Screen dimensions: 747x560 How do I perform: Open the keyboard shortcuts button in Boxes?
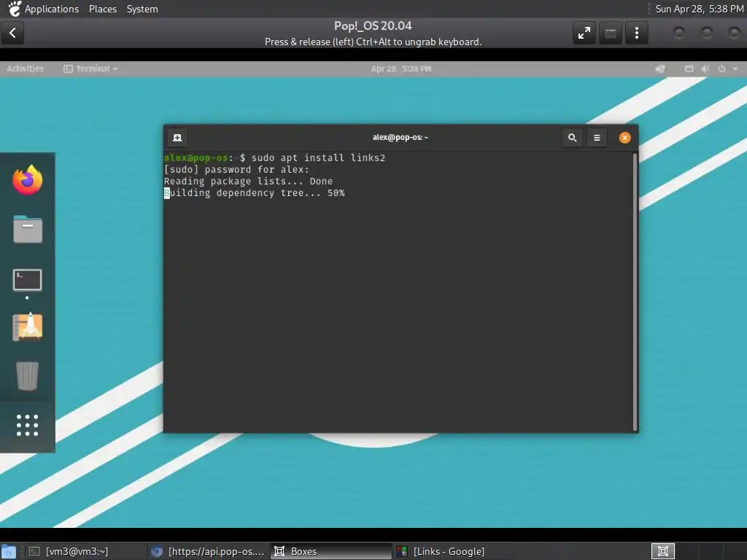pos(611,33)
